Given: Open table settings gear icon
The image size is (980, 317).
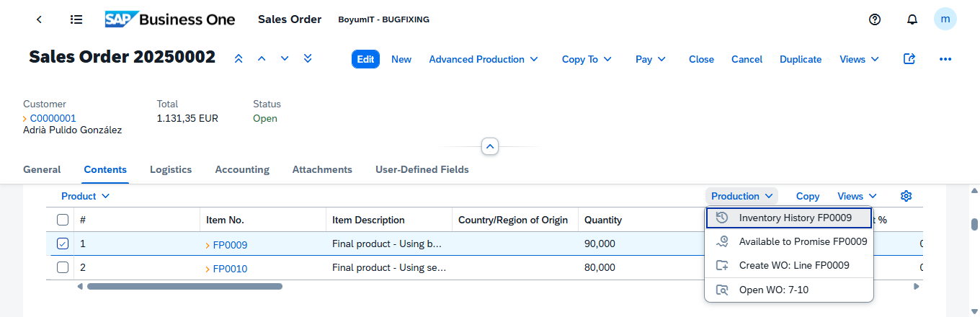Looking at the screenshot, I should (906, 196).
